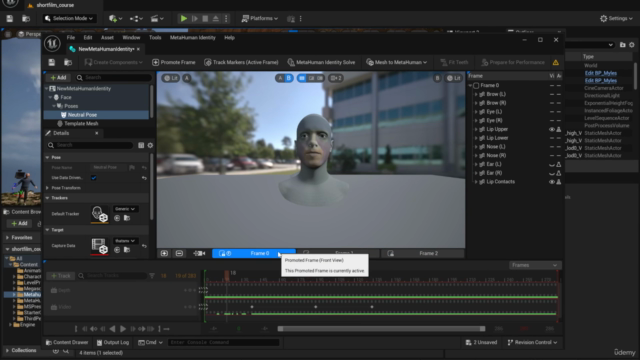Play the level in main editor toolbar
Screen dimensions: 640x360
click(x=184, y=18)
